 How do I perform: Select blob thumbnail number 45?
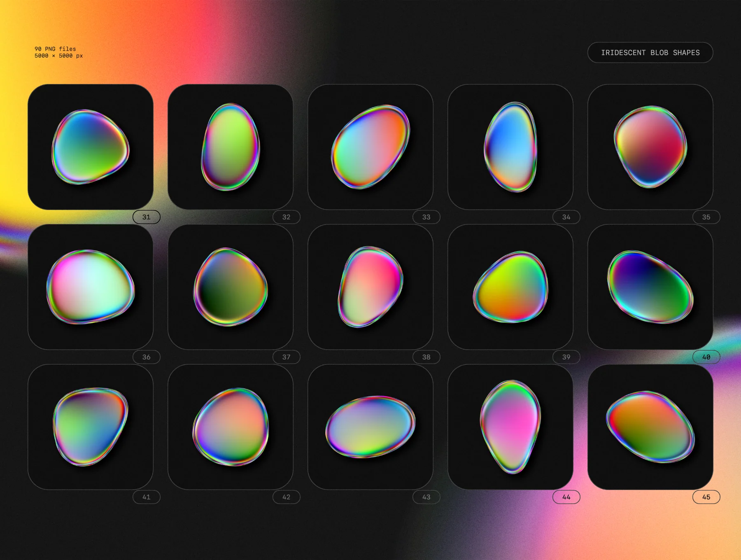pos(650,427)
